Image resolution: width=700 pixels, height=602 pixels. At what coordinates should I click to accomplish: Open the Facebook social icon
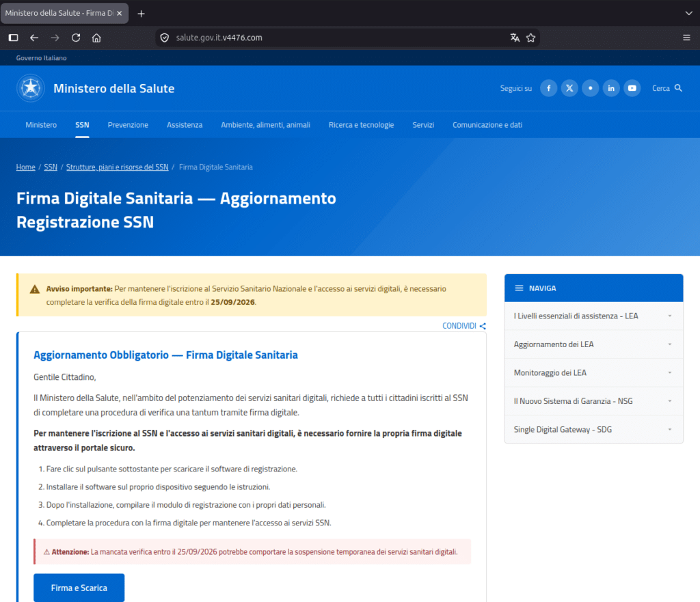coord(549,88)
